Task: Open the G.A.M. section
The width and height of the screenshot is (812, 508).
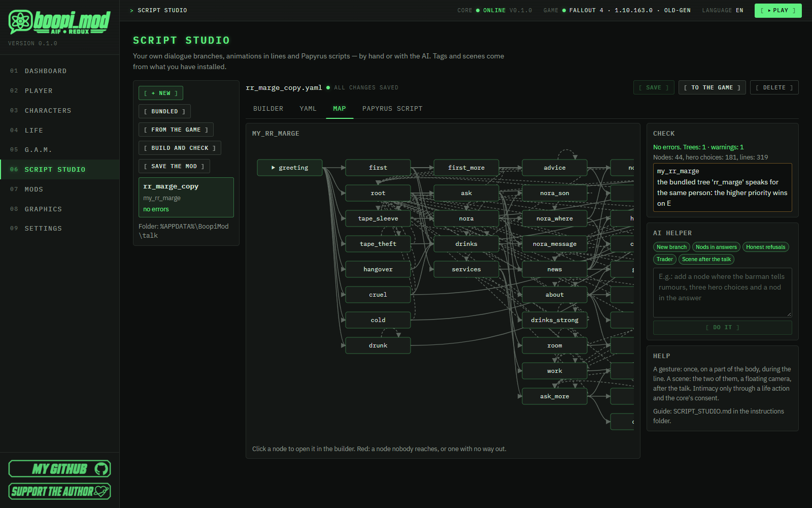Action: (60, 150)
